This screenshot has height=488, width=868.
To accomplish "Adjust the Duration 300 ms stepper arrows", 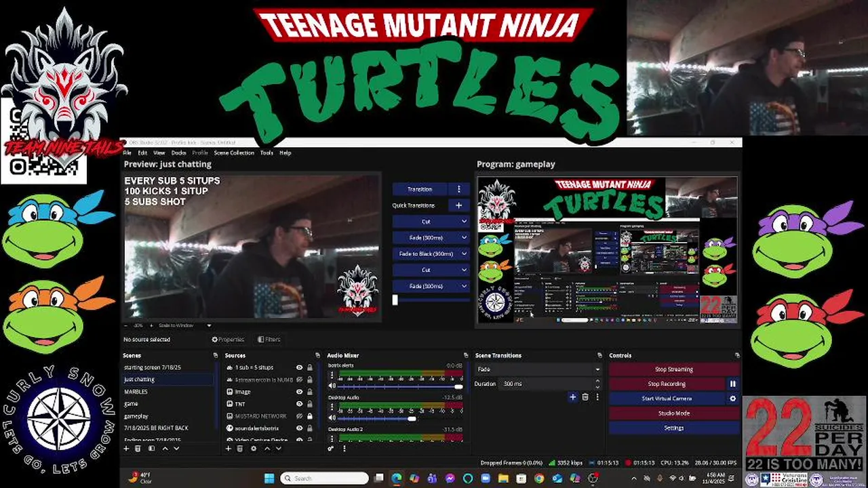I will pyautogui.click(x=597, y=384).
